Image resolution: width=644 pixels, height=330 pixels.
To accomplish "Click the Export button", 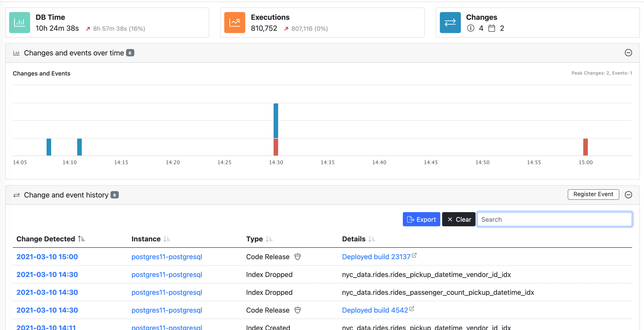I will coord(421,219).
